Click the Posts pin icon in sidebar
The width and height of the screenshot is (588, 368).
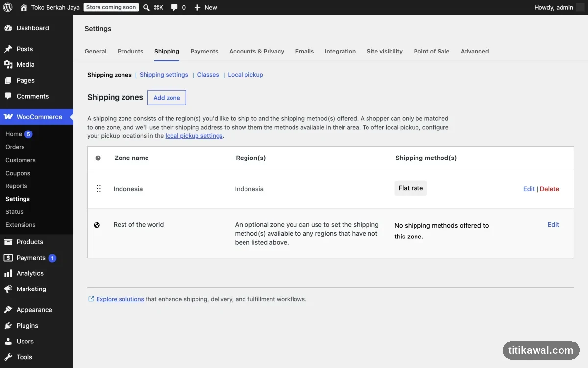(8, 49)
